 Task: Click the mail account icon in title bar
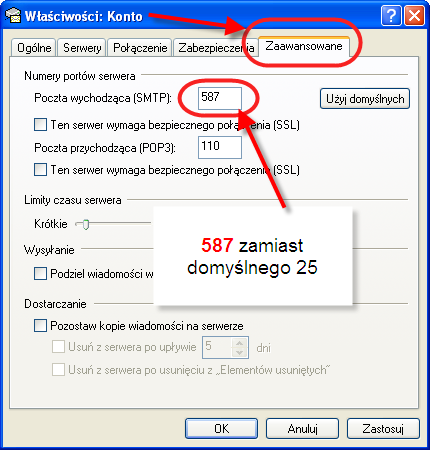13,16
